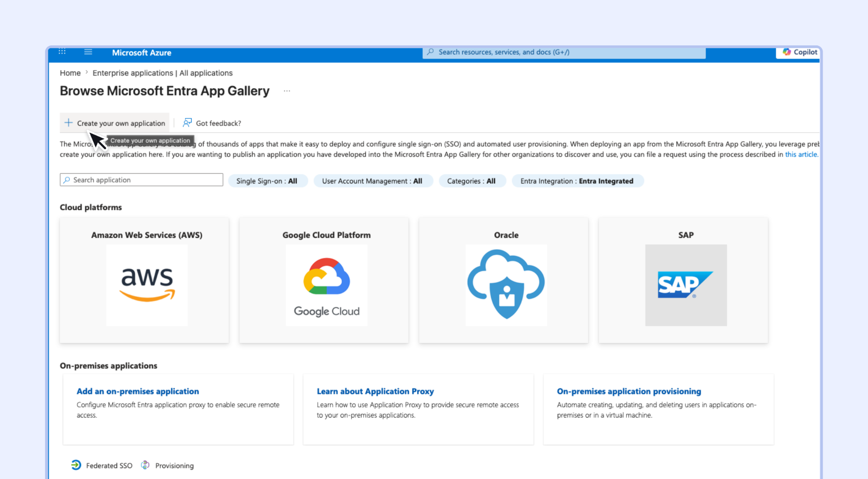Click the magnifier icon in Search application box

pos(67,180)
